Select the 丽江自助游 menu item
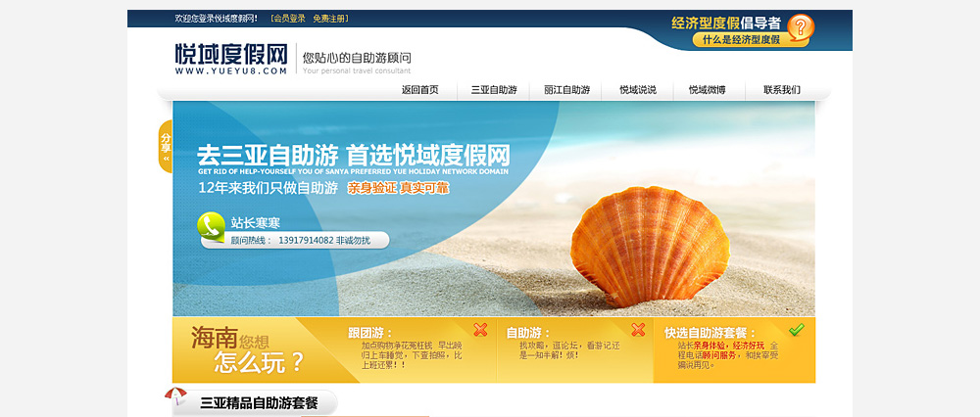The height and width of the screenshot is (417, 980). pos(566,90)
